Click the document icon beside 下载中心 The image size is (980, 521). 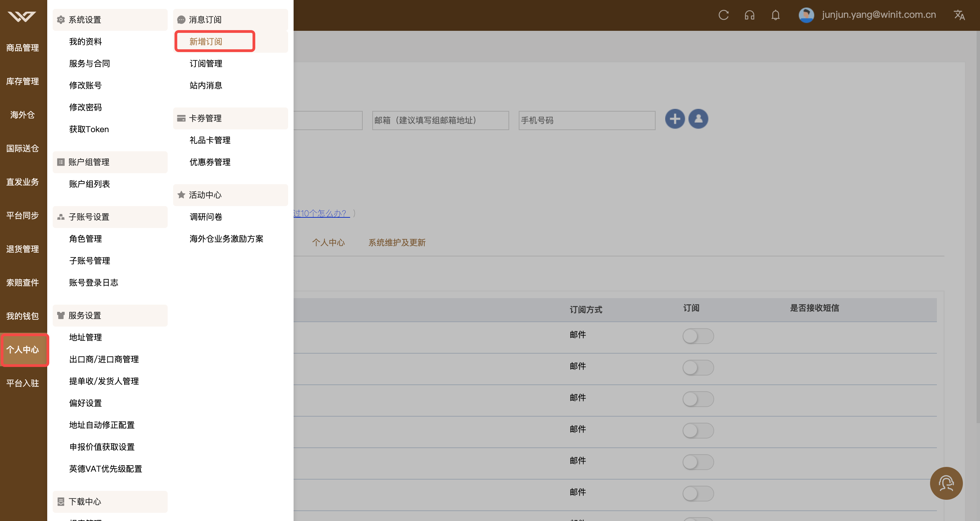click(x=61, y=501)
